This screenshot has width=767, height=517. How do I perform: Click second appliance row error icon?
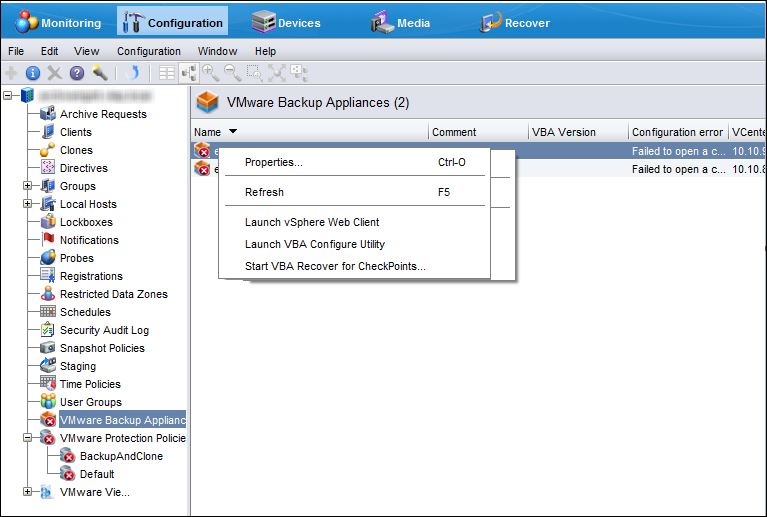tap(202, 169)
